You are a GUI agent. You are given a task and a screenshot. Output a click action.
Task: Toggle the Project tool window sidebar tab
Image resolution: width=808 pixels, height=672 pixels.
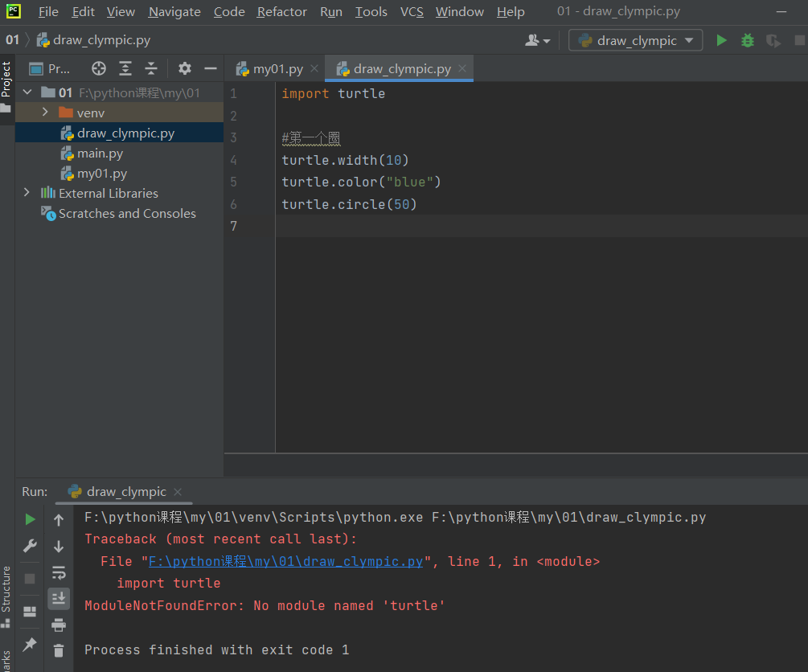pyautogui.click(x=6, y=88)
